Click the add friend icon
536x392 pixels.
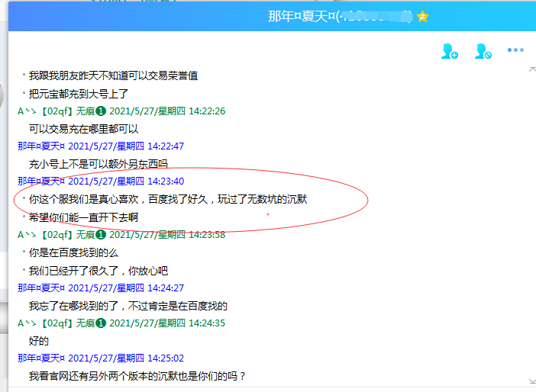[449, 52]
